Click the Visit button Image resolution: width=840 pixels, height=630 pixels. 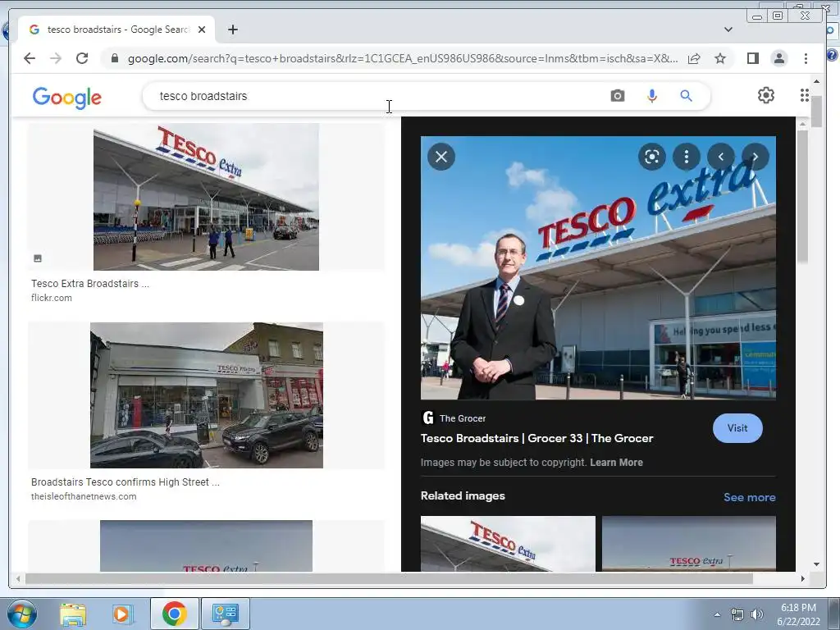point(737,428)
